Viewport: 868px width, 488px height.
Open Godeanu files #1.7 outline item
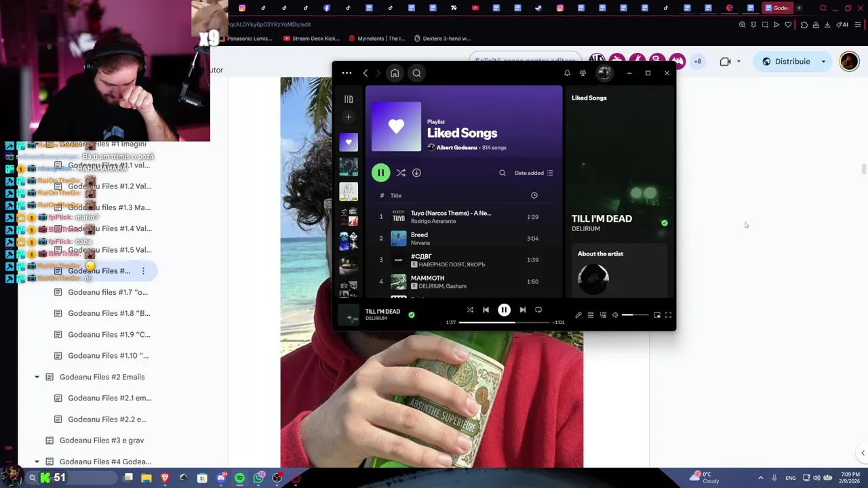tap(108, 292)
